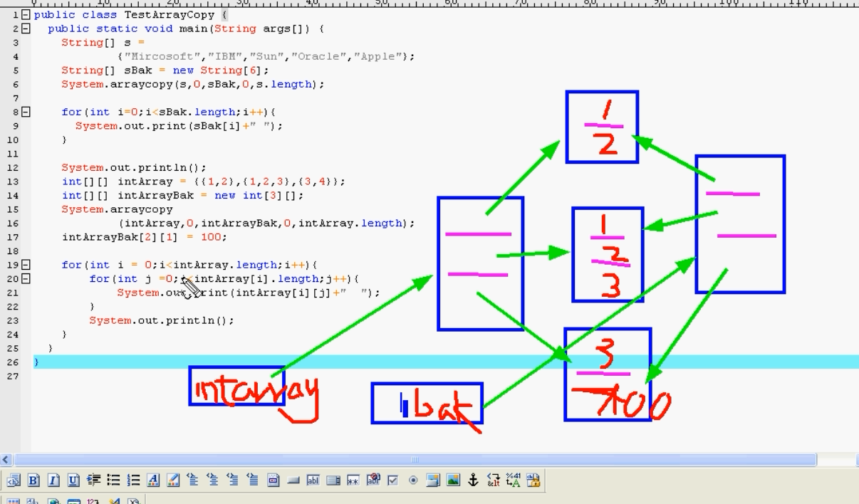Screen dimensions: 859x504
Task: Insert a bulleted list
Action: tap(113, 481)
